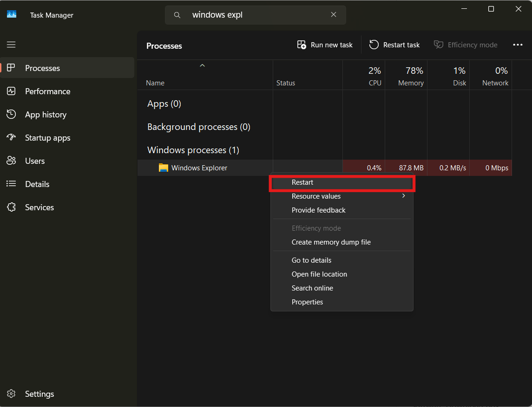
Task: Expand Resource values submenu
Action: (x=342, y=196)
